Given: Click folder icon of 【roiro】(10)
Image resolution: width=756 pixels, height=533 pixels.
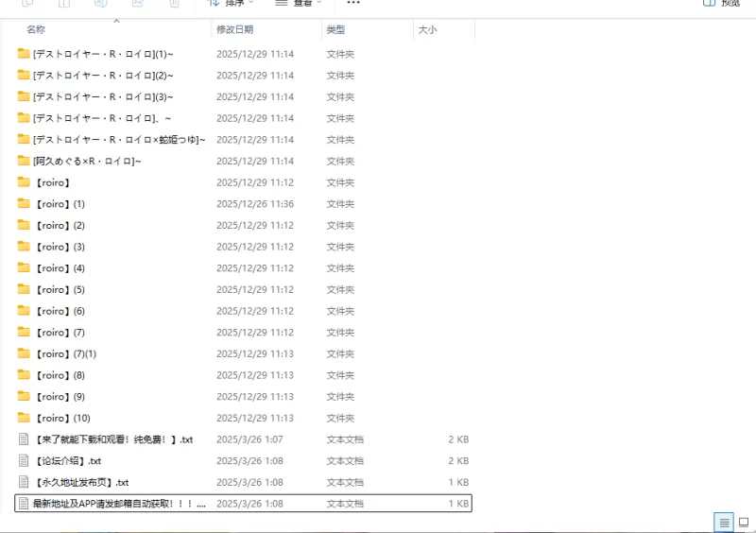Looking at the screenshot, I should [23, 418].
